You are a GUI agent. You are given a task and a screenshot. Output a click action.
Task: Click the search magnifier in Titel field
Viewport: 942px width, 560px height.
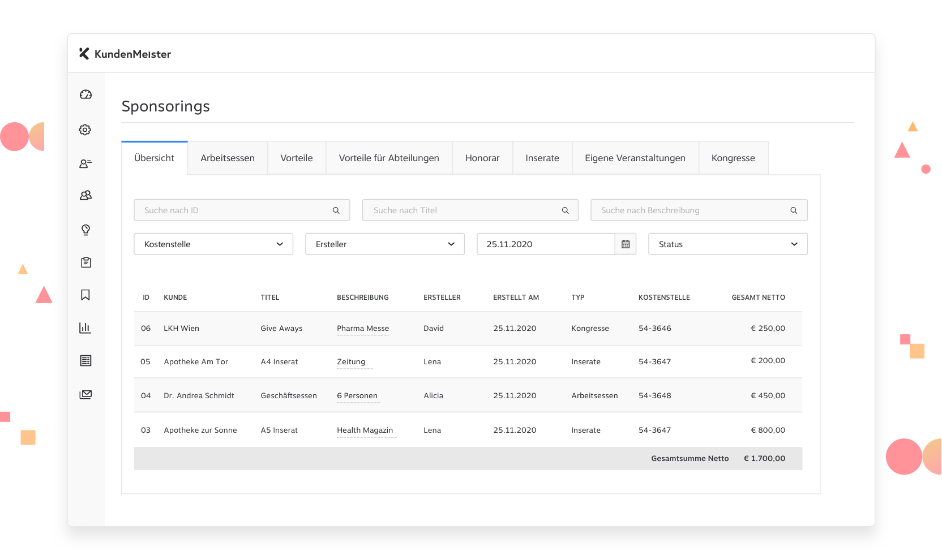coord(565,210)
